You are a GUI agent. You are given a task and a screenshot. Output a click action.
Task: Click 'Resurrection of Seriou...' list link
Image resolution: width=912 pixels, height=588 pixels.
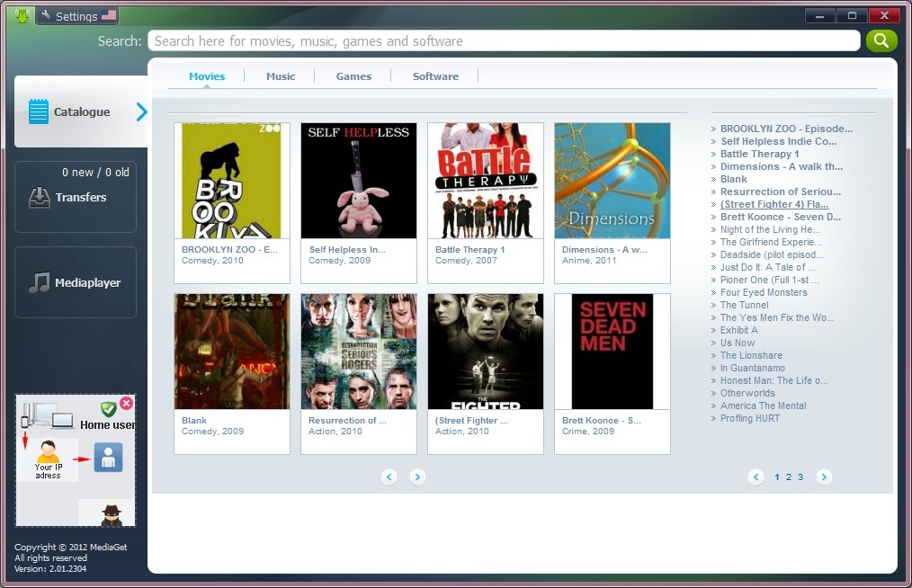[x=781, y=192]
